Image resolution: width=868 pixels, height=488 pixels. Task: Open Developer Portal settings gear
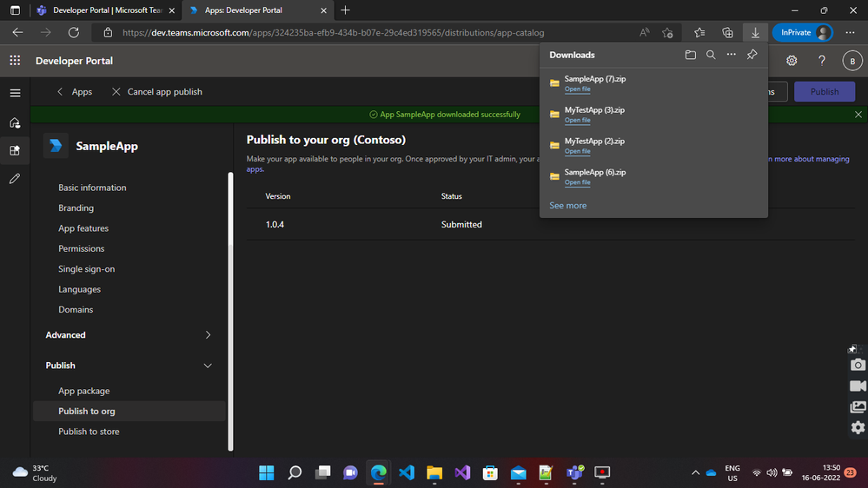point(792,61)
